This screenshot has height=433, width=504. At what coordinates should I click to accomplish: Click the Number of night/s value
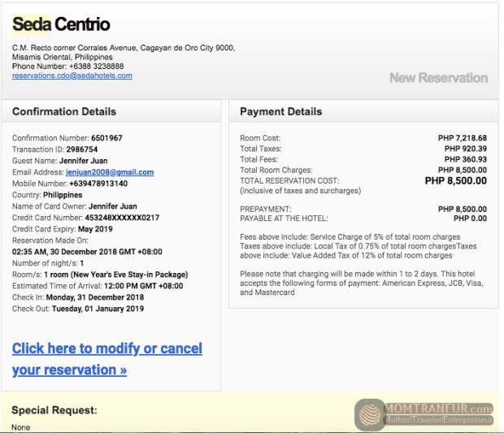[82, 263]
